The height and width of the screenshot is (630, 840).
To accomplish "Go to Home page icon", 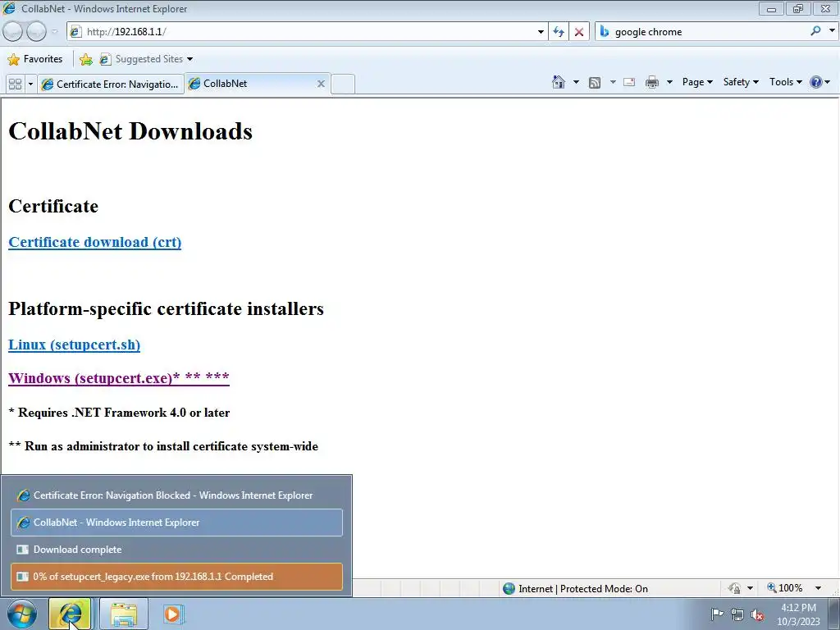I will [558, 82].
